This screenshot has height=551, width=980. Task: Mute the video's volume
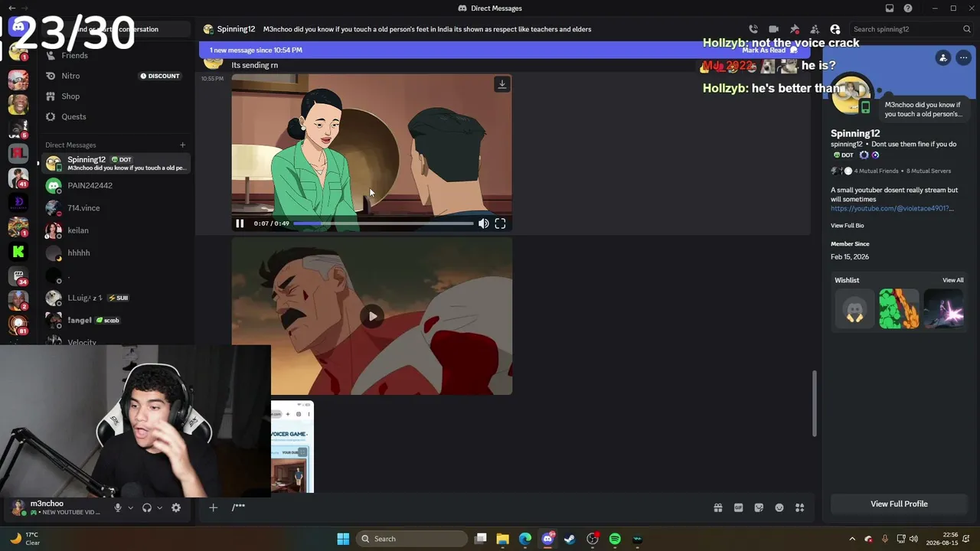tap(484, 223)
